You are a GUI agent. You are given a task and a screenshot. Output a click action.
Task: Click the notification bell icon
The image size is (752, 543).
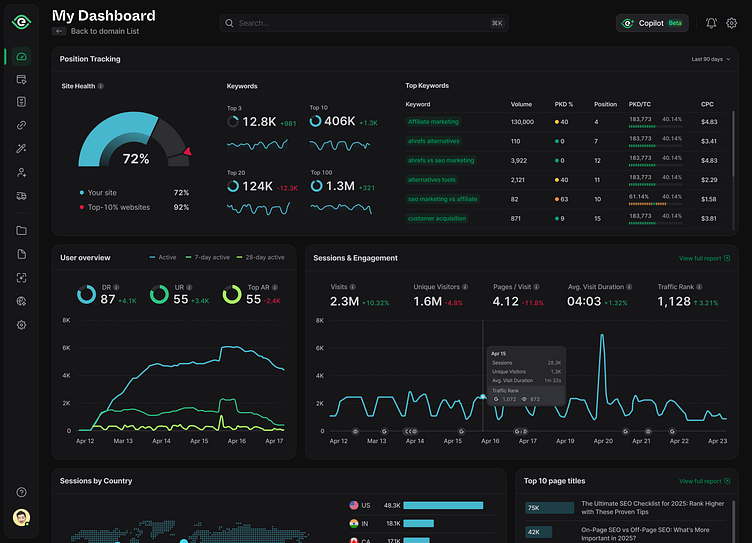click(x=711, y=23)
